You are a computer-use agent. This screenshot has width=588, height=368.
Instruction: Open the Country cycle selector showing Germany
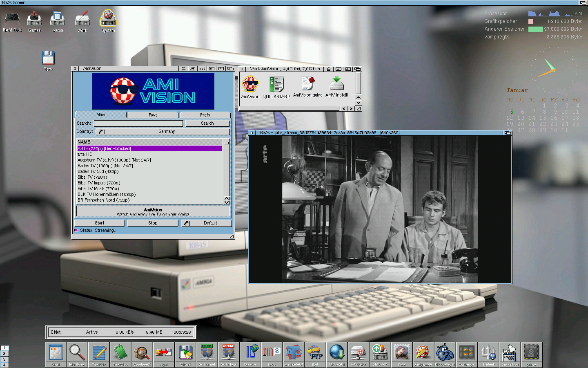point(163,132)
